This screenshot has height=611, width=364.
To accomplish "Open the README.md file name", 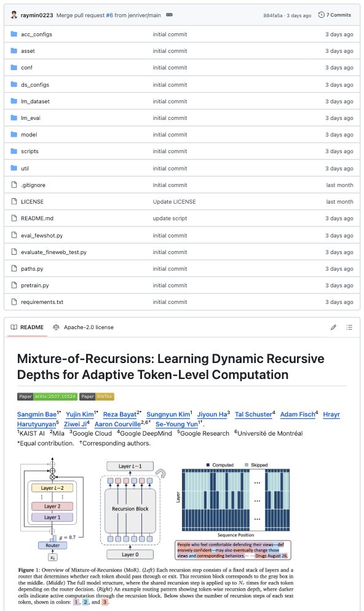I will (37, 218).
